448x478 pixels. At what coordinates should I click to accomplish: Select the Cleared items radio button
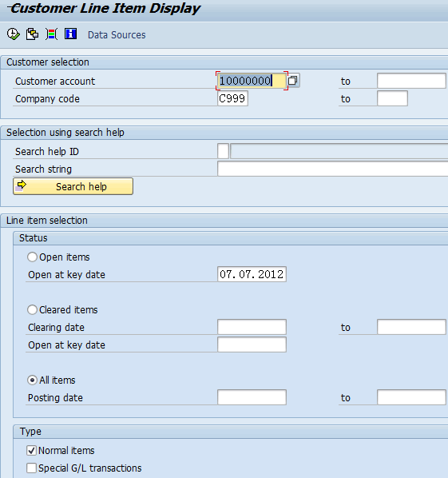tap(32, 309)
